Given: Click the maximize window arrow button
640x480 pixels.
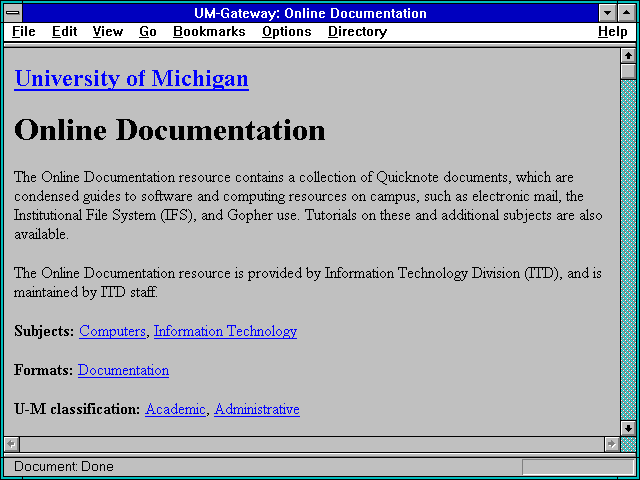Looking at the screenshot, I should (x=627, y=13).
